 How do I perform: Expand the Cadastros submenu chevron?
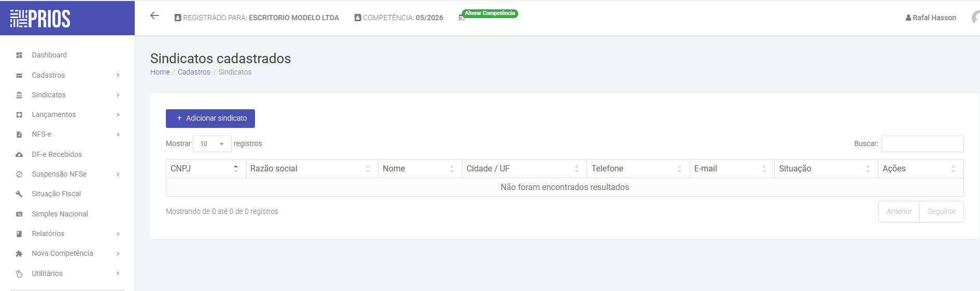coord(118,75)
